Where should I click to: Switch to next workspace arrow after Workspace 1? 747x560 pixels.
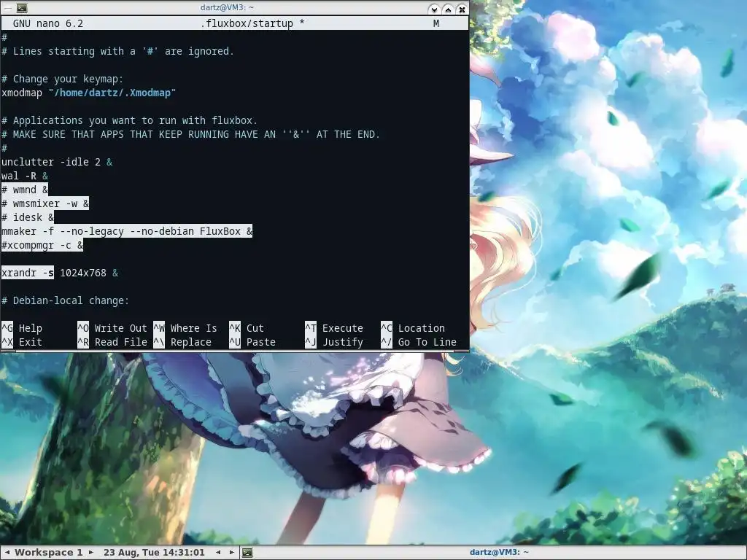(91, 553)
